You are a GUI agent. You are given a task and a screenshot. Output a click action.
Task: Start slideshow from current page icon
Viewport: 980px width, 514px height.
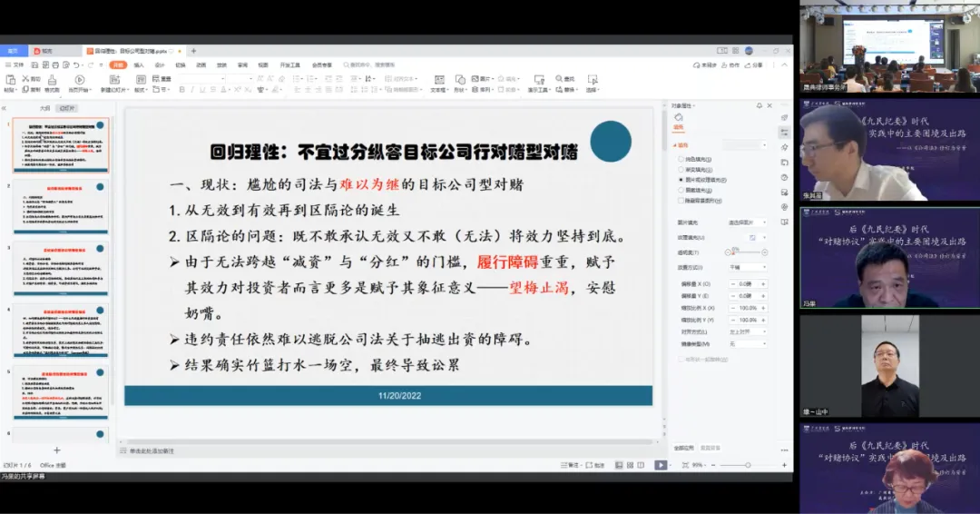(79, 79)
